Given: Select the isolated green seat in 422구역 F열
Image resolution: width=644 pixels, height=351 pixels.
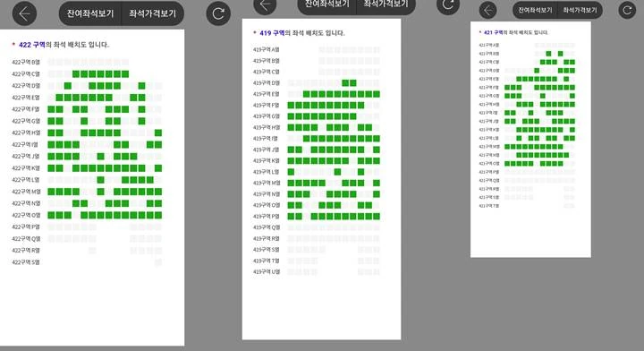Looking at the screenshot, I should point(141,109).
